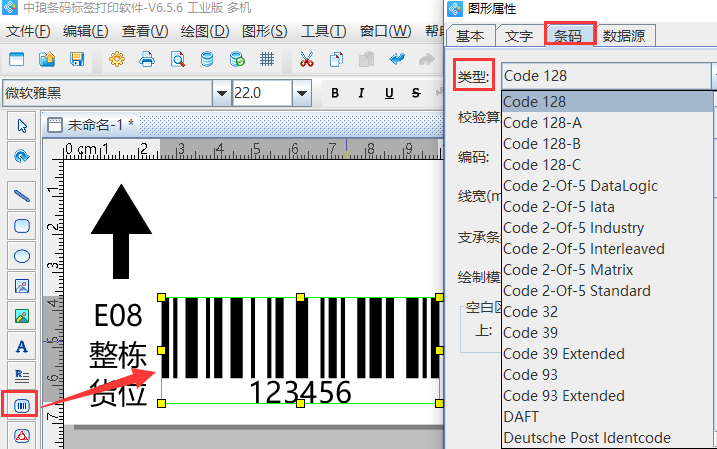Image resolution: width=717 pixels, height=449 pixels.
Task: Open document settings gear icon
Action: pyautogui.click(x=117, y=59)
